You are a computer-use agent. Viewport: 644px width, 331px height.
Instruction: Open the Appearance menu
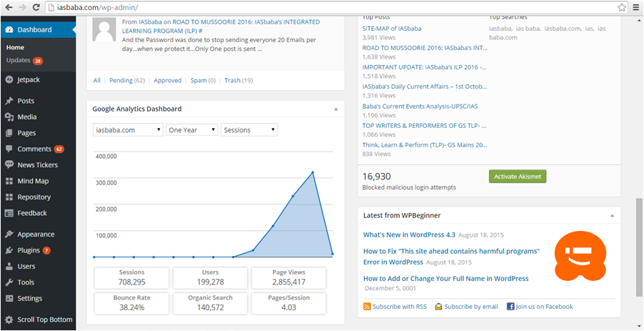click(38, 234)
